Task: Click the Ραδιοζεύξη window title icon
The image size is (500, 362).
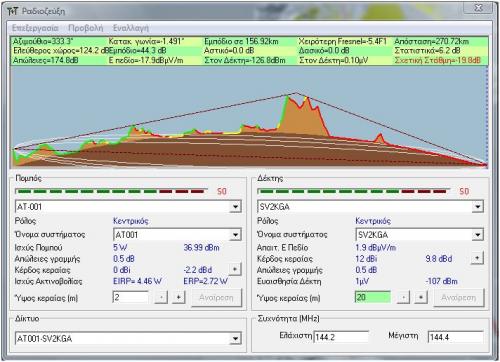Action: tap(12, 11)
